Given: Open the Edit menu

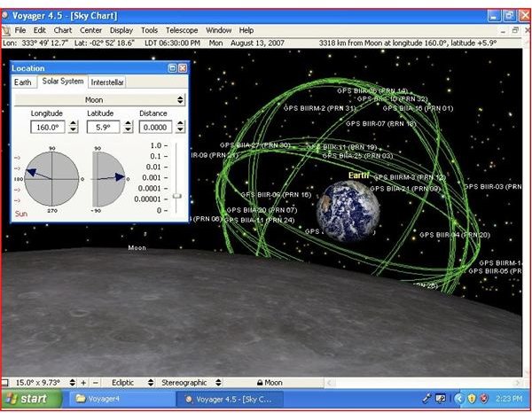Looking at the screenshot, I should pyautogui.click(x=39, y=30).
